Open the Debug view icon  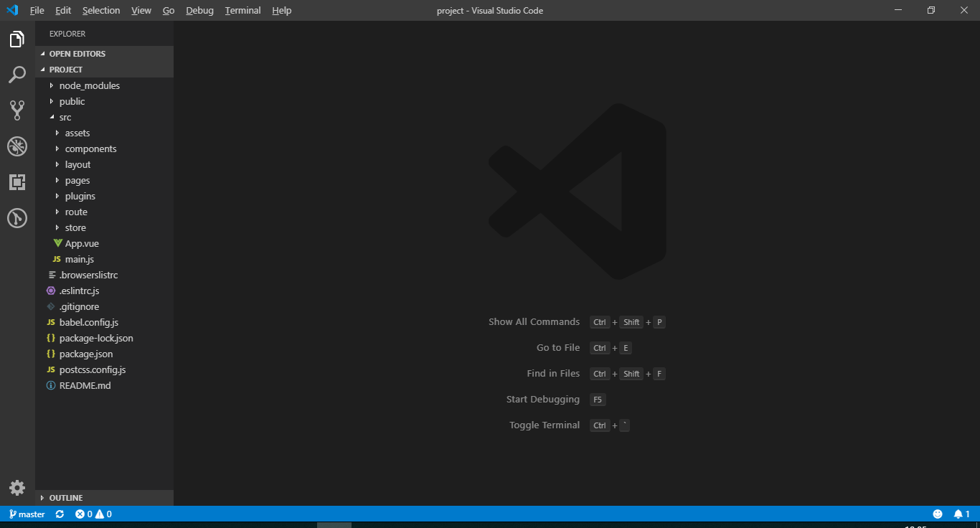point(17,146)
